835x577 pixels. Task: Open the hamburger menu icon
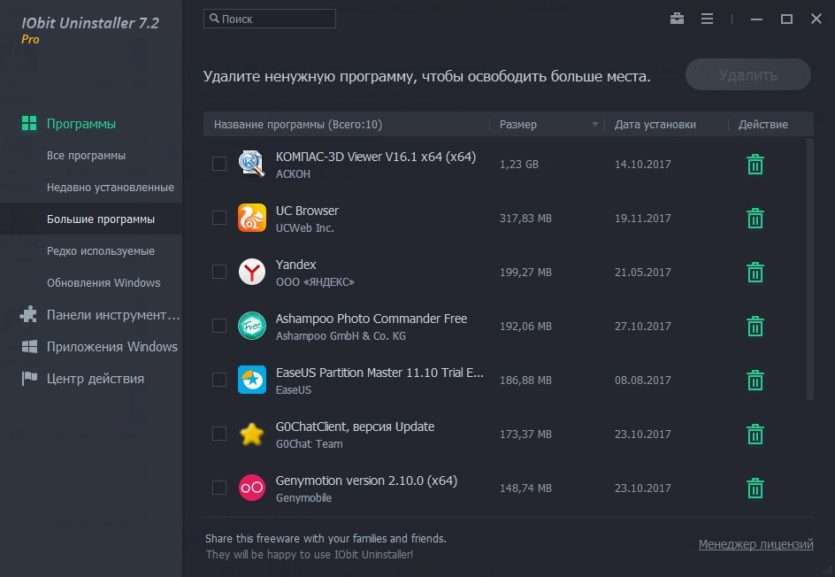707,19
